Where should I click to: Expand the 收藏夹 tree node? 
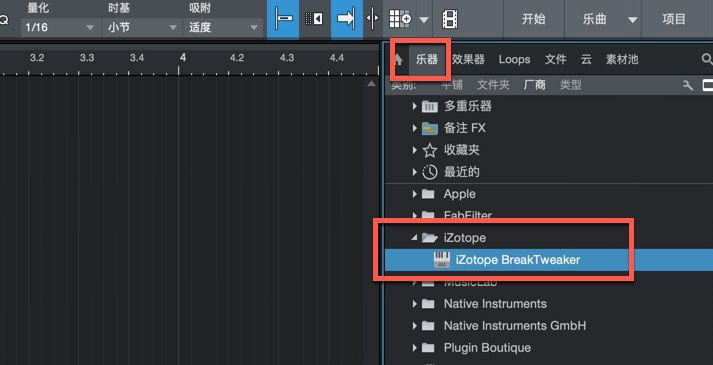414,150
